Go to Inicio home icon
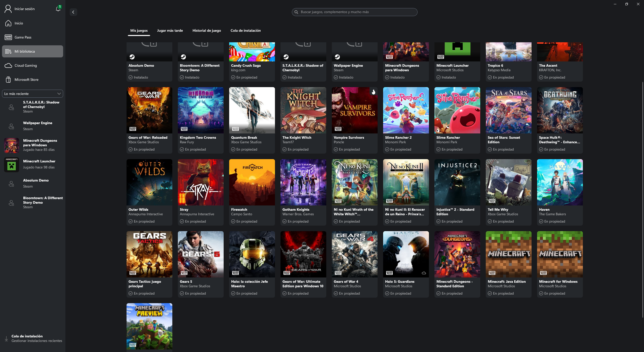644x352 pixels. (x=8, y=23)
